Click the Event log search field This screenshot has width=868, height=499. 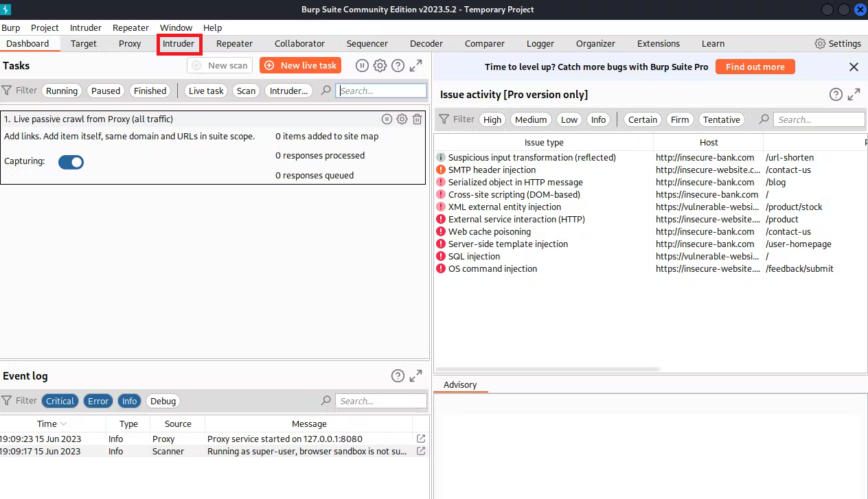(x=381, y=401)
